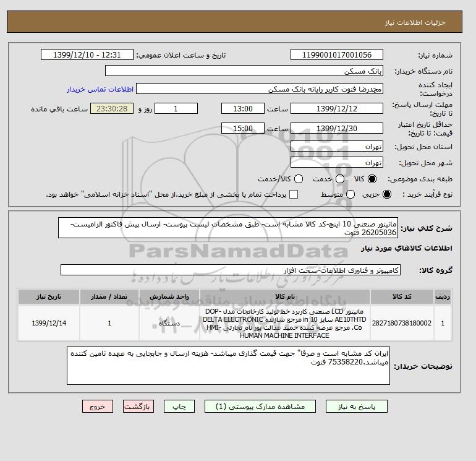
Task: Click the buyer organization name field
Action: (244, 71)
